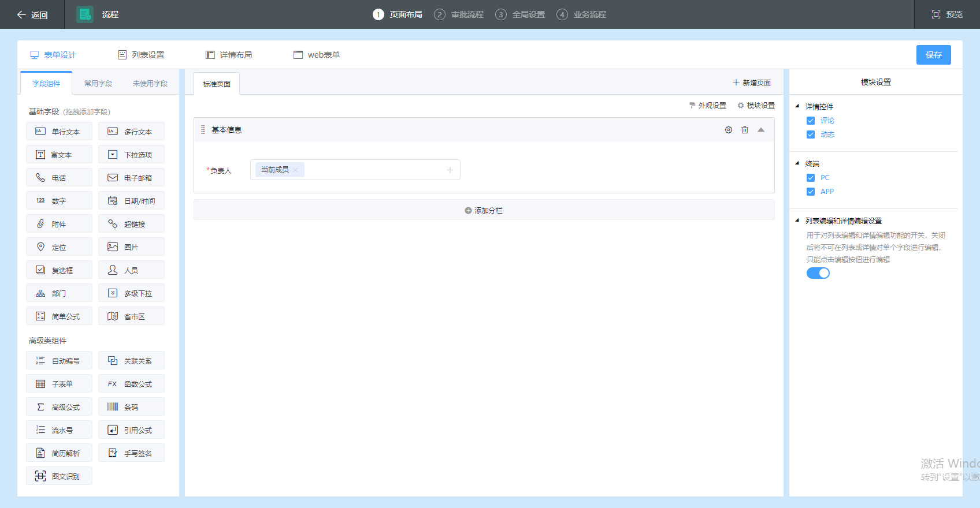980x508 pixels.
Task: Pick the 定位 location component
Action: click(x=59, y=247)
